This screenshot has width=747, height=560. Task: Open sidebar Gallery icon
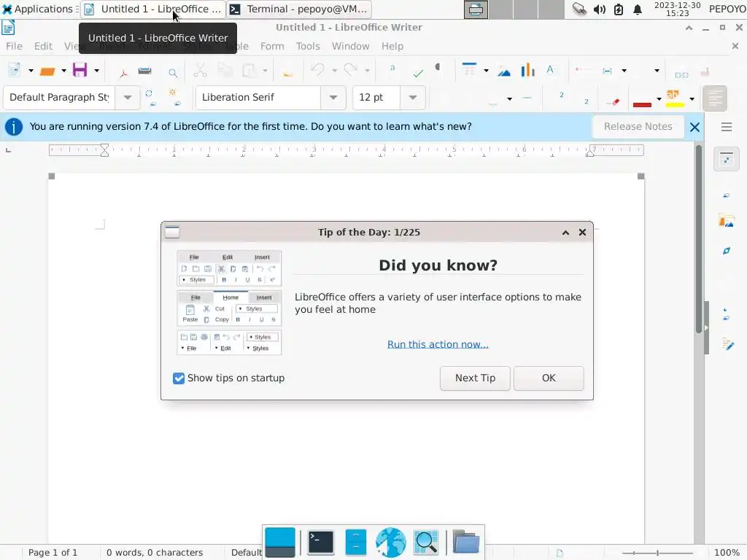pos(726,221)
